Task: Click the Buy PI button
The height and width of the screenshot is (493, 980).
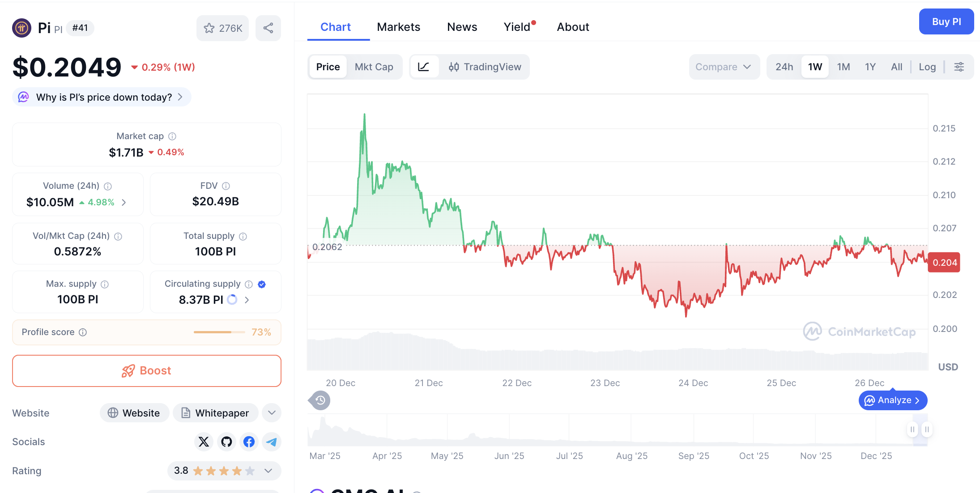Action: point(946,21)
